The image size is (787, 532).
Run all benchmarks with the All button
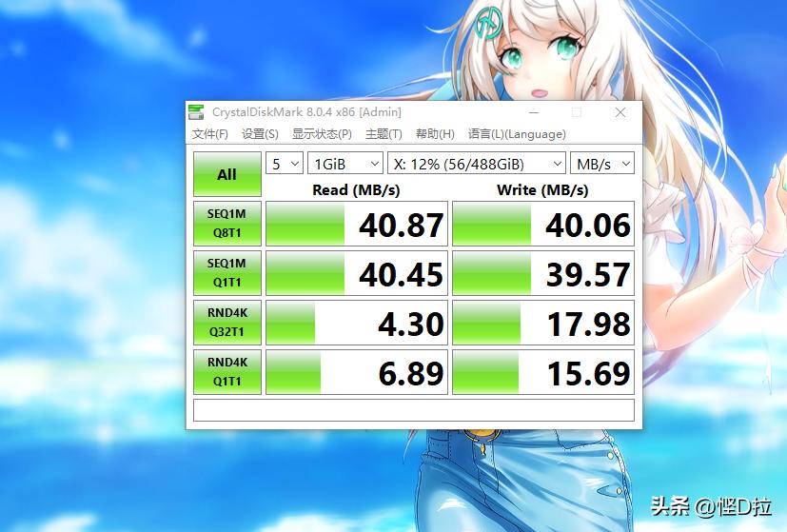click(x=226, y=174)
